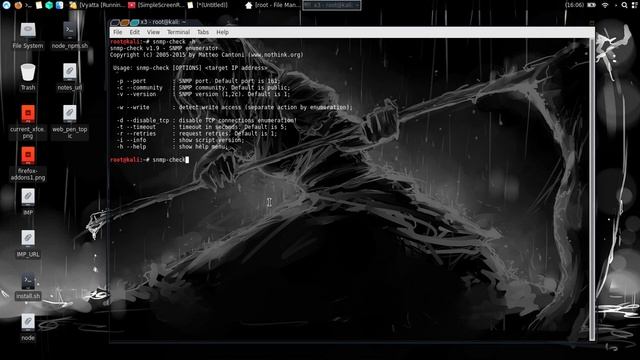640x360 pixels.
Task: Open the Wi-Fi network indicator
Action: coord(605,5)
